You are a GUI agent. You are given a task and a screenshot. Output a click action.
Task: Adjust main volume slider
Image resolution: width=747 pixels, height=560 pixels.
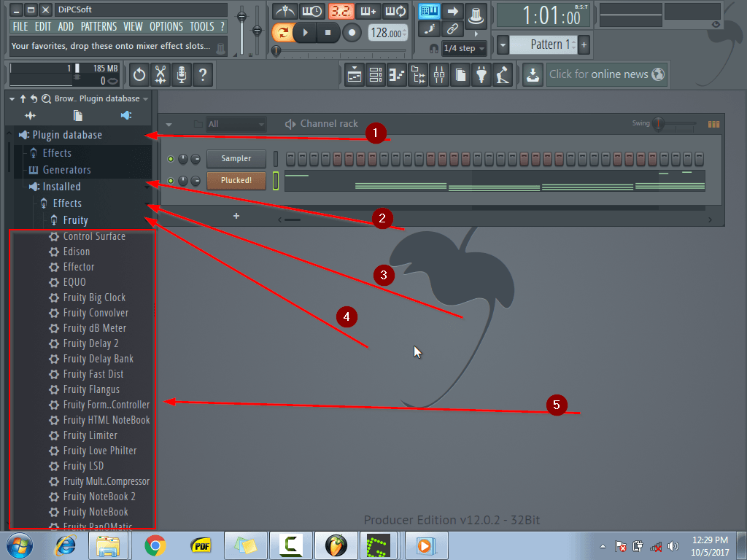(x=242, y=17)
